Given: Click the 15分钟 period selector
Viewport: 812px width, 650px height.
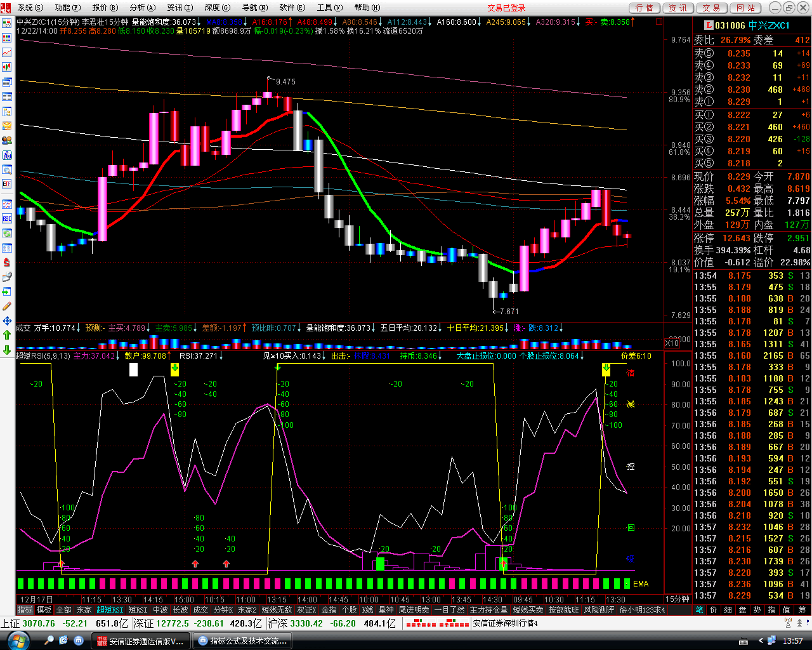Looking at the screenshot, I should 678,599.
